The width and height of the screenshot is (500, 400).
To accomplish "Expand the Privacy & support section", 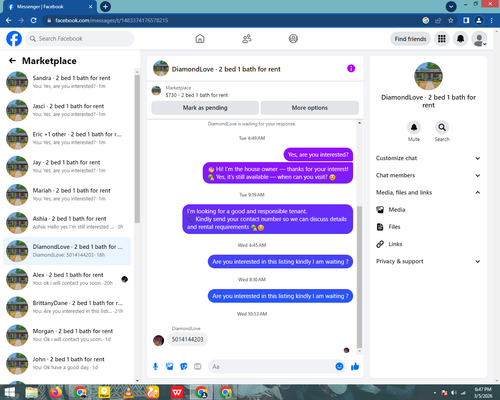I will (x=428, y=261).
